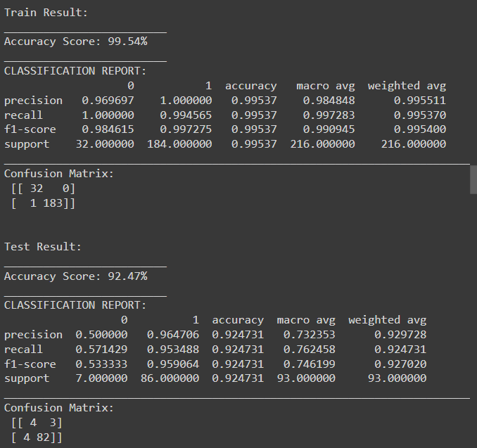This screenshot has height=448, width=477.
Task: Click the vertical scrollbar thumb
Action: pyautogui.click(x=473, y=179)
